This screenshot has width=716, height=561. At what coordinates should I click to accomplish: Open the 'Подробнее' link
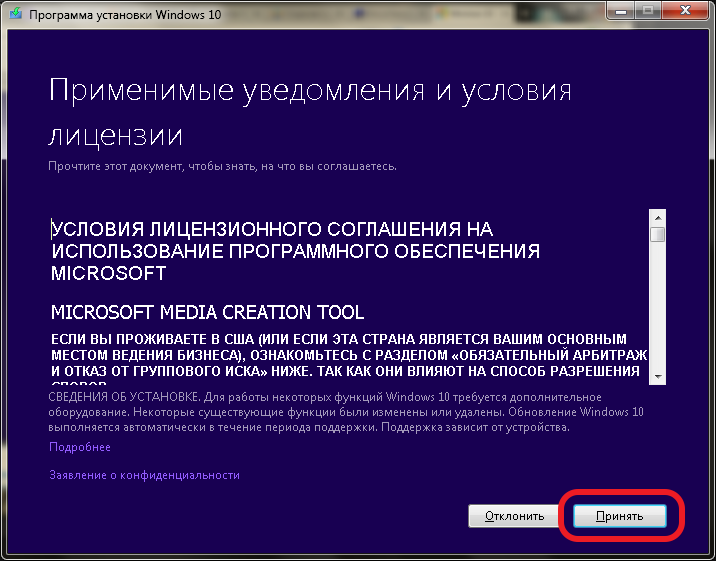tap(80, 447)
